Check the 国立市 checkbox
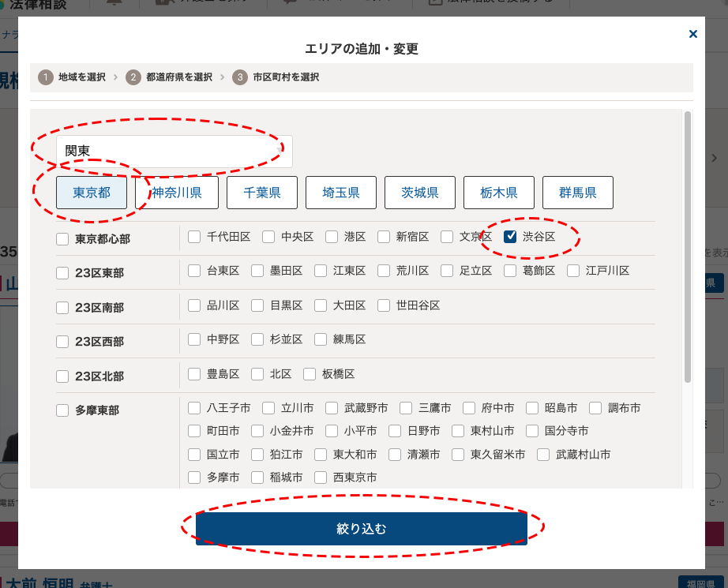 pos(194,455)
